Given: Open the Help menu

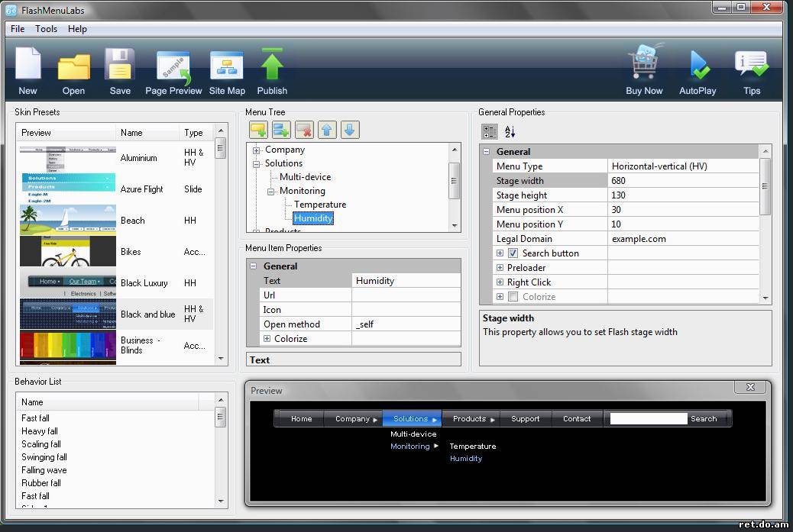Looking at the screenshot, I should (77, 29).
